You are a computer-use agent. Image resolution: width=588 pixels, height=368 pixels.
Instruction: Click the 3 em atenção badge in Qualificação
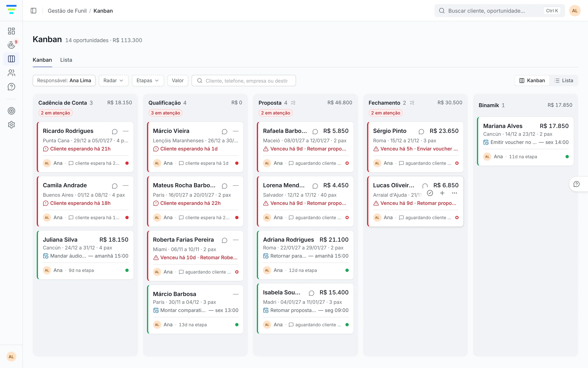(165, 113)
